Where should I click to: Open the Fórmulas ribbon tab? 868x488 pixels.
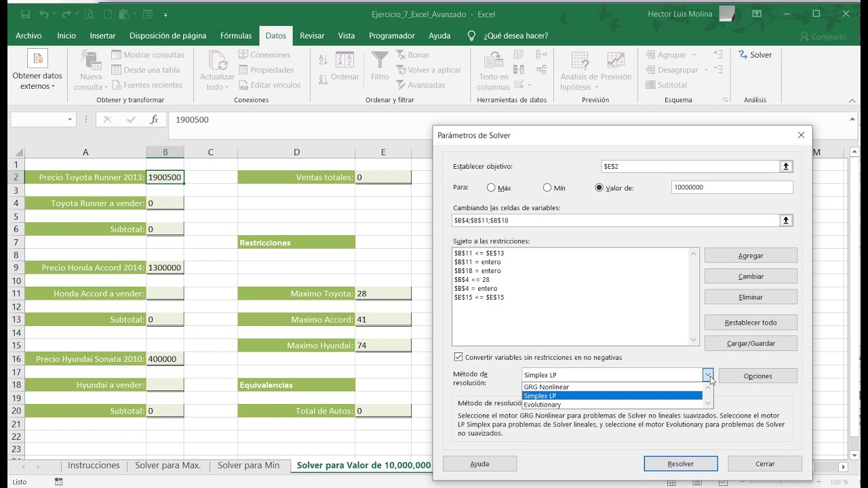point(236,36)
